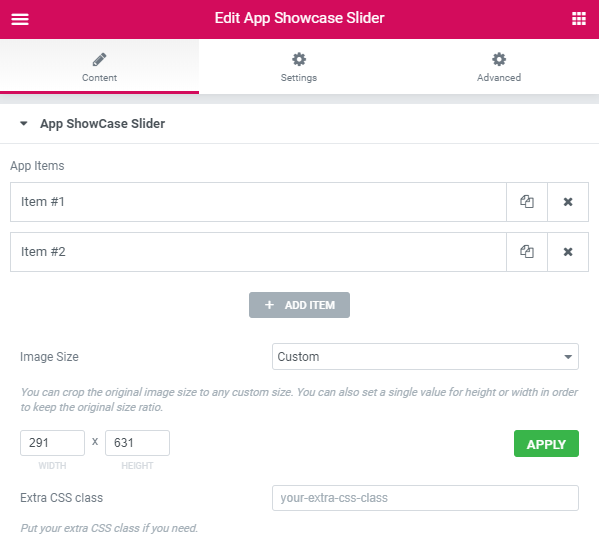The width and height of the screenshot is (599, 551).
Task: Open the Image Size dropdown
Action: coord(425,357)
